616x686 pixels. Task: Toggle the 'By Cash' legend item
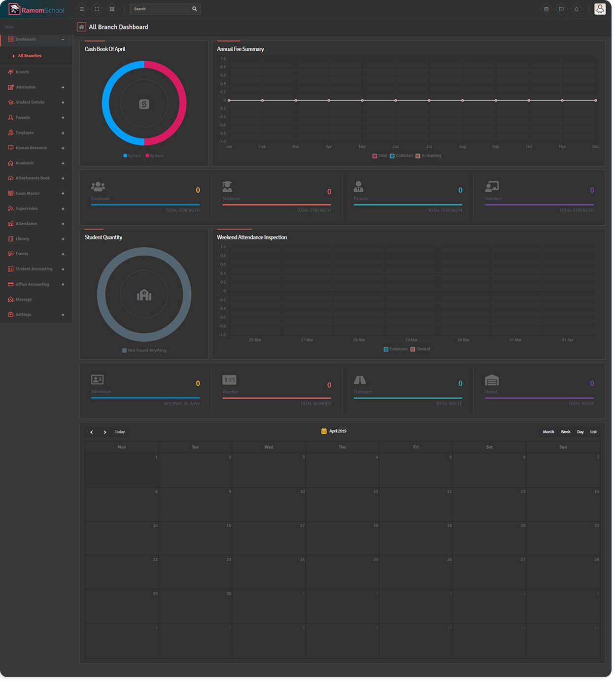(133, 156)
